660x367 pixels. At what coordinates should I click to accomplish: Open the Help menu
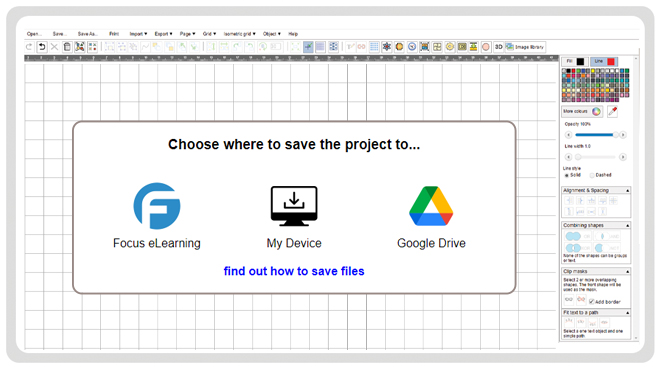[293, 34]
